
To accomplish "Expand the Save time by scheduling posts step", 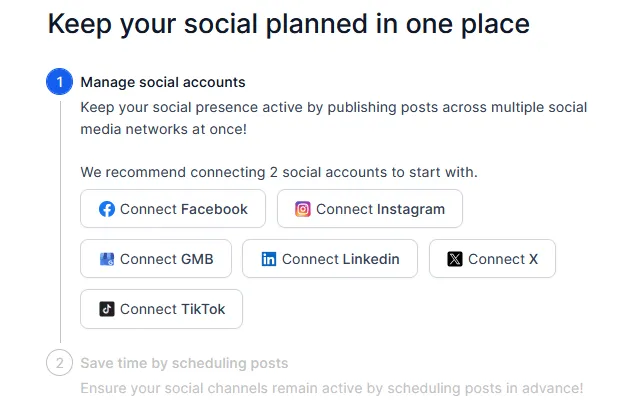I will point(184,363).
